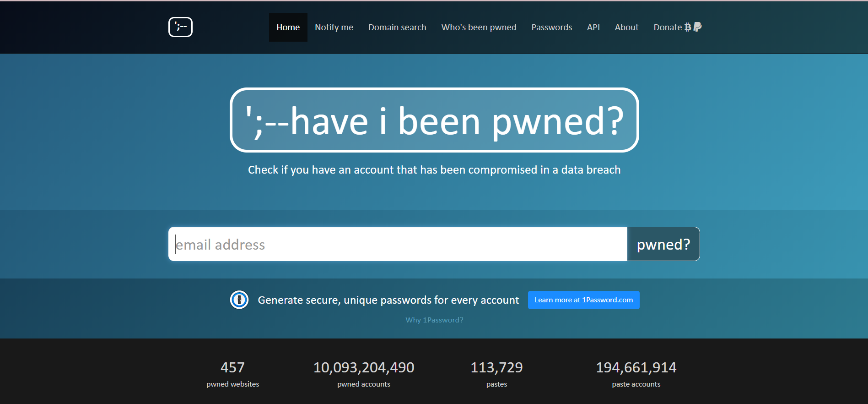Click Learn more at 1Password.com button
The width and height of the screenshot is (868, 404).
(x=583, y=300)
